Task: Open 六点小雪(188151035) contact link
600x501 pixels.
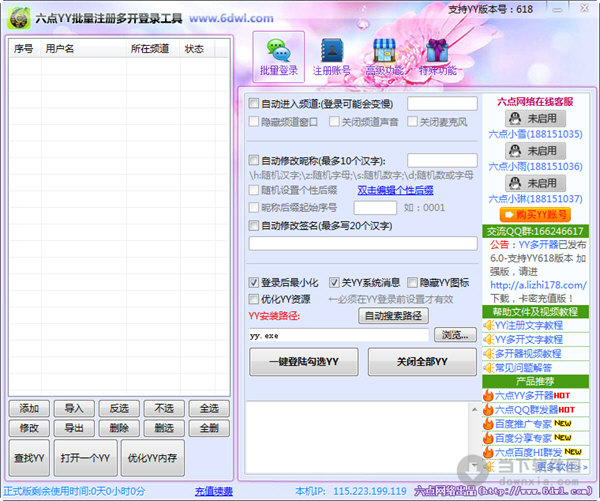Action: tap(535, 134)
